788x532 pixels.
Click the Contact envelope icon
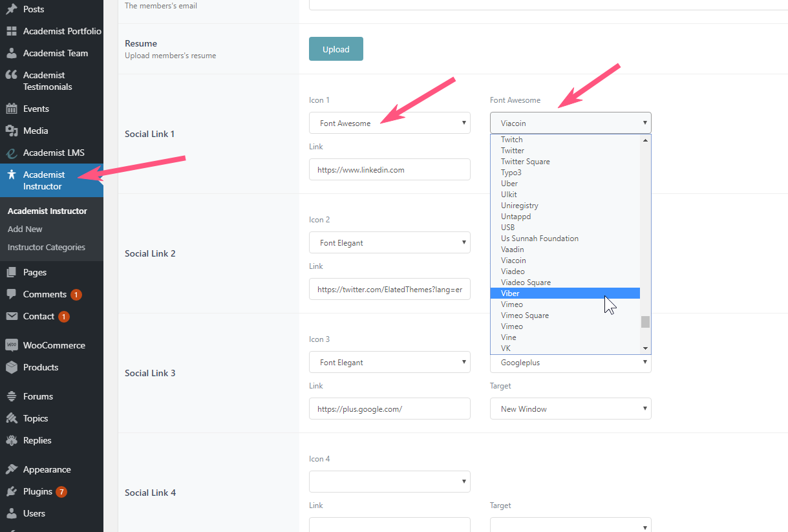pyautogui.click(x=12, y=316)
